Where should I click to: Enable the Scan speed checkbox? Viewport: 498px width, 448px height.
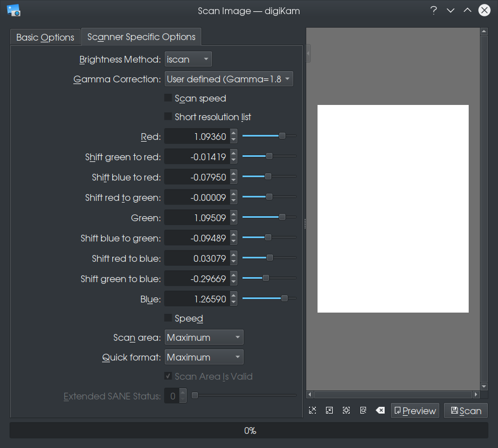pyautogui.click(x=168, y=98)
